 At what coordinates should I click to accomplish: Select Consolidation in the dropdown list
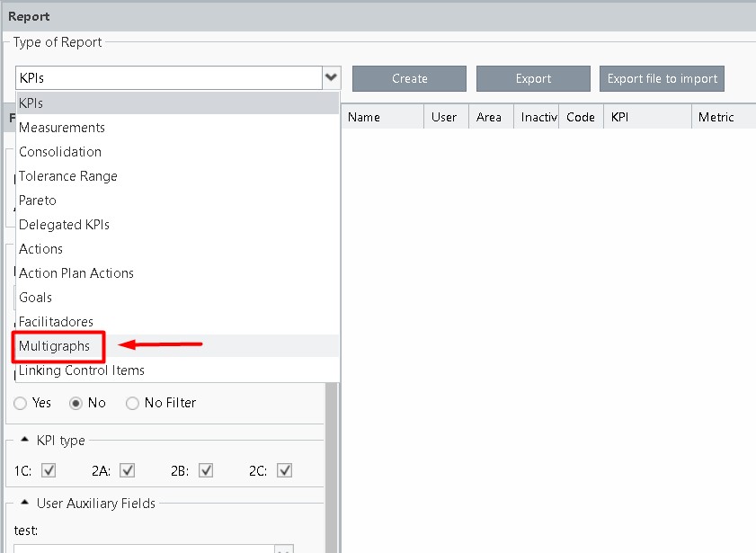pos(60,152)
